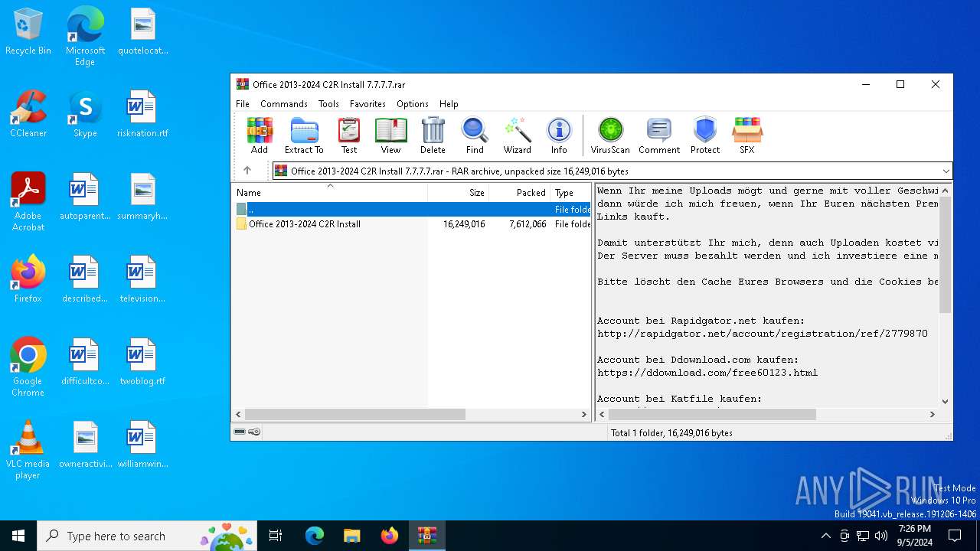Click the 7,612,066 packed cell

(528, 224)
